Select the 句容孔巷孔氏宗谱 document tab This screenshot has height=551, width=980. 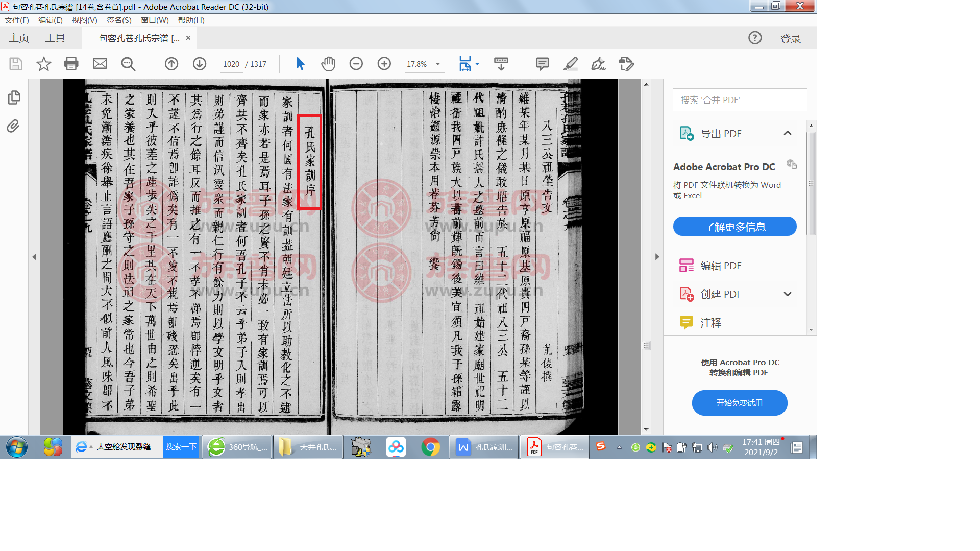[139, 38]
